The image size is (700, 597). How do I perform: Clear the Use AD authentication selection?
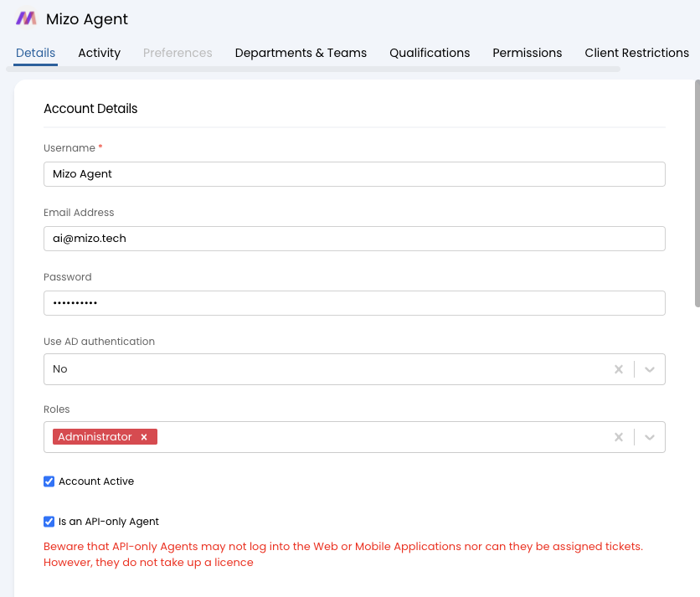618,369
